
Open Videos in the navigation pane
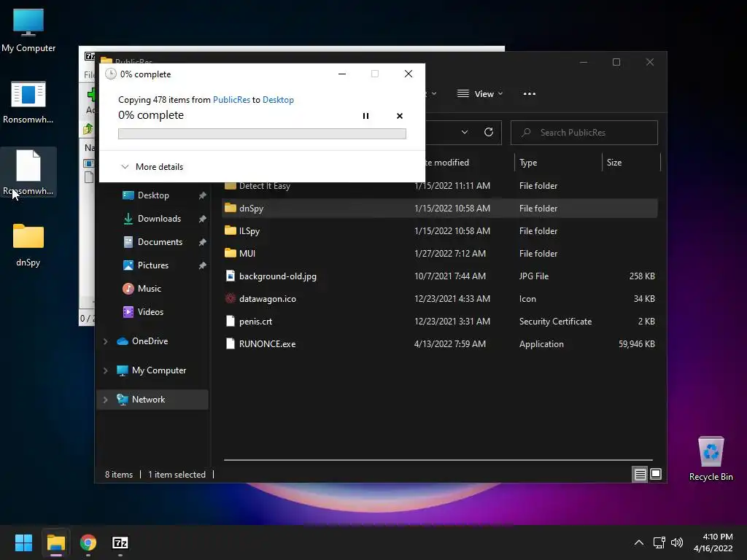point(150,312)
